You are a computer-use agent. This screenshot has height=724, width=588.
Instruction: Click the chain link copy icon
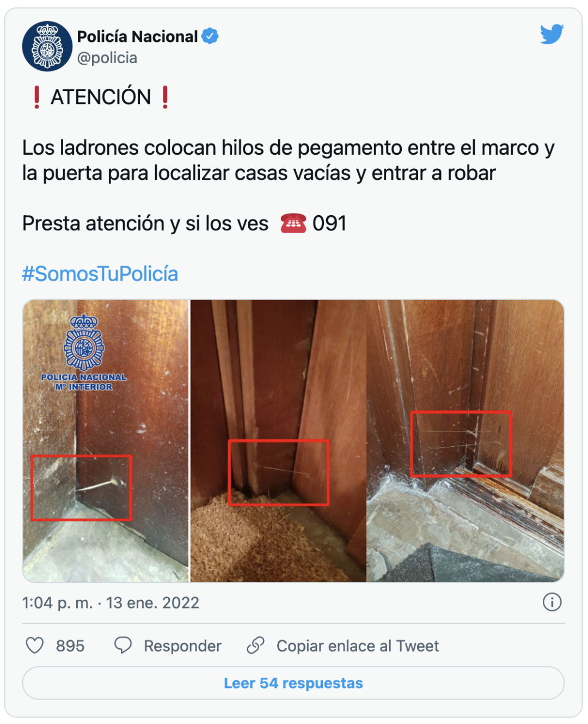255,646
